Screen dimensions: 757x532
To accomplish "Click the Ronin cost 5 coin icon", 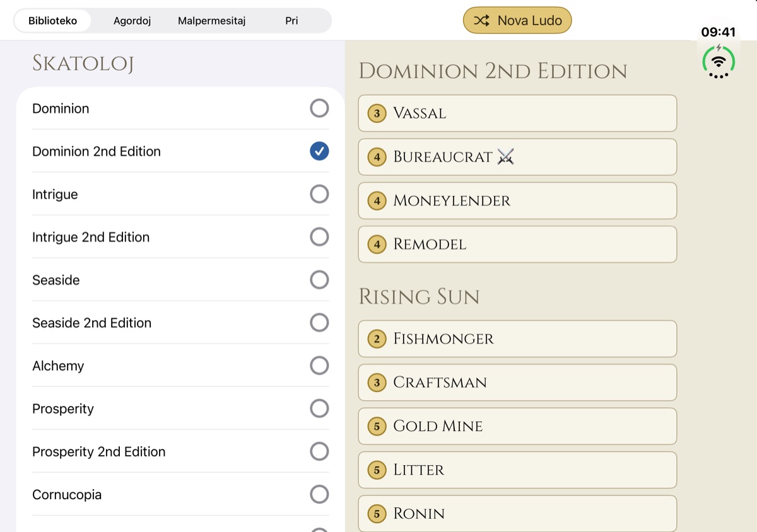I will click(x=377, y=513).
